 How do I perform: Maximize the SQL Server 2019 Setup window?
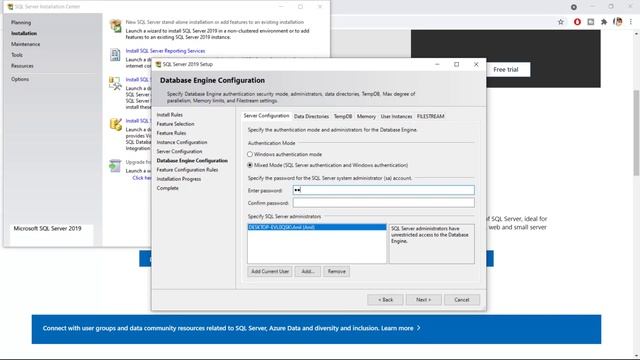[x=456, y=64]
